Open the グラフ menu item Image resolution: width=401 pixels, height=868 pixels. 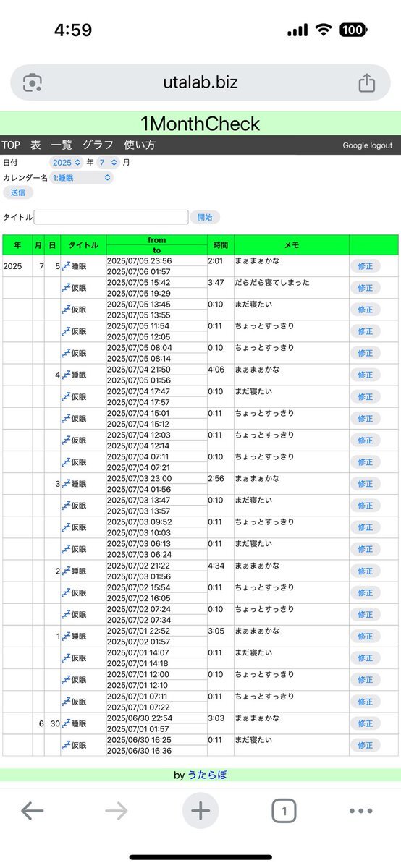pos(98,145)
